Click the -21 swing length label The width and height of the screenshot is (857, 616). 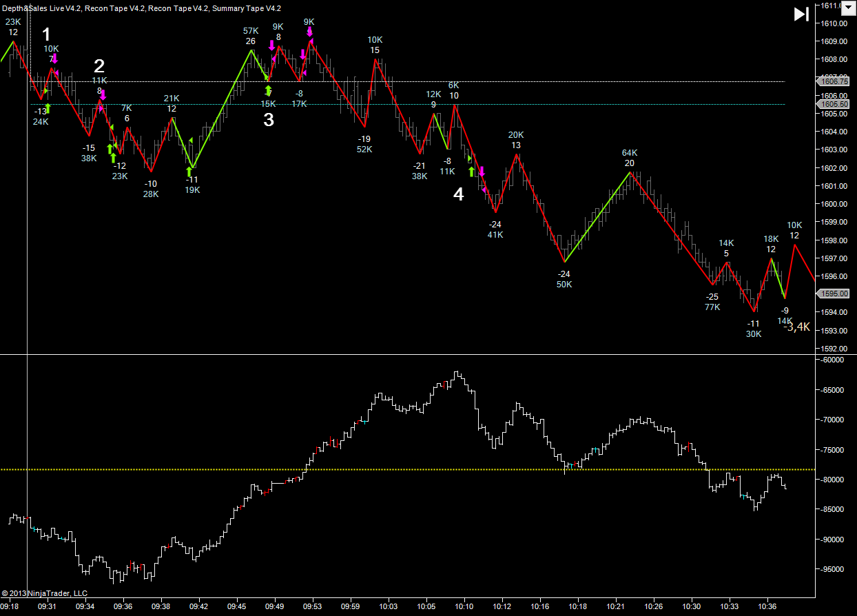click(420, 165)
